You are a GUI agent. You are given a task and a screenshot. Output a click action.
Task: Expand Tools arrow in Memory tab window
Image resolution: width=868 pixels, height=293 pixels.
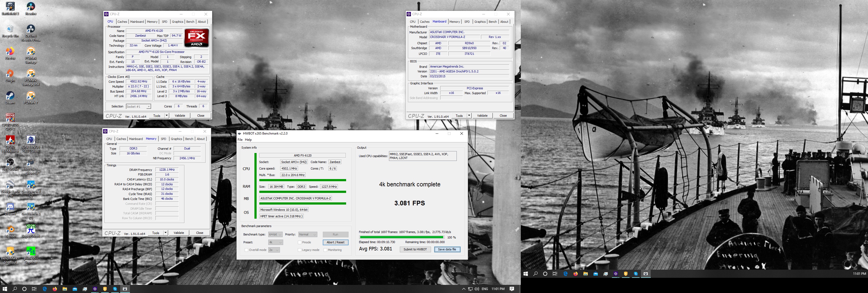click(x=165, y=233)
